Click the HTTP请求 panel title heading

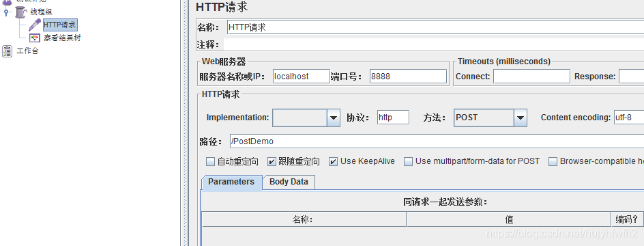click(222, 7)
